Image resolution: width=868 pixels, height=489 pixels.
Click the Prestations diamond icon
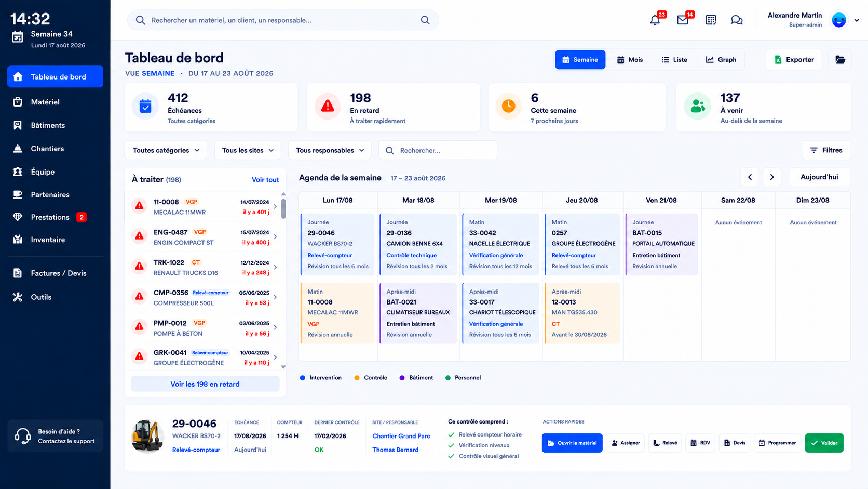tap(18, 217)
